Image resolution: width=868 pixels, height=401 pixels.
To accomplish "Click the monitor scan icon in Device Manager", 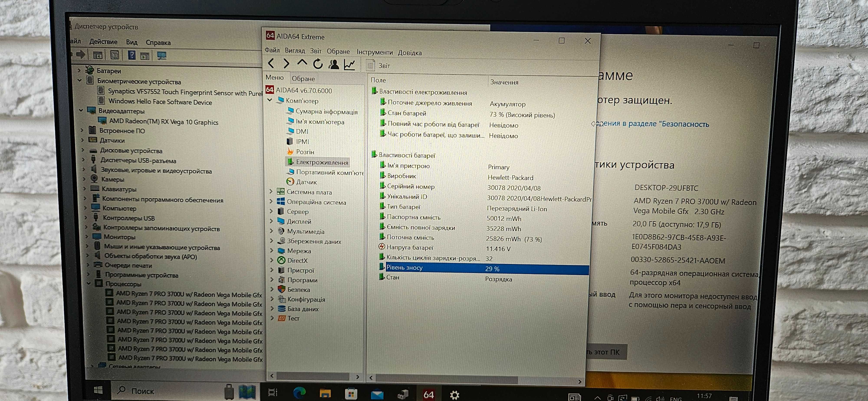I will pos(161,56).
